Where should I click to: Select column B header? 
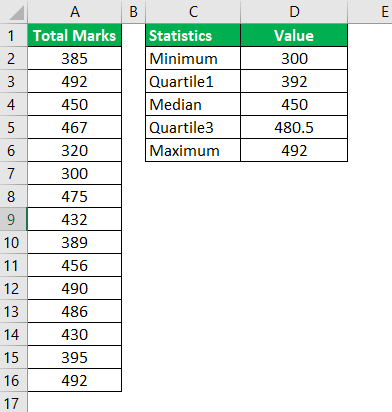pos(133,12)
